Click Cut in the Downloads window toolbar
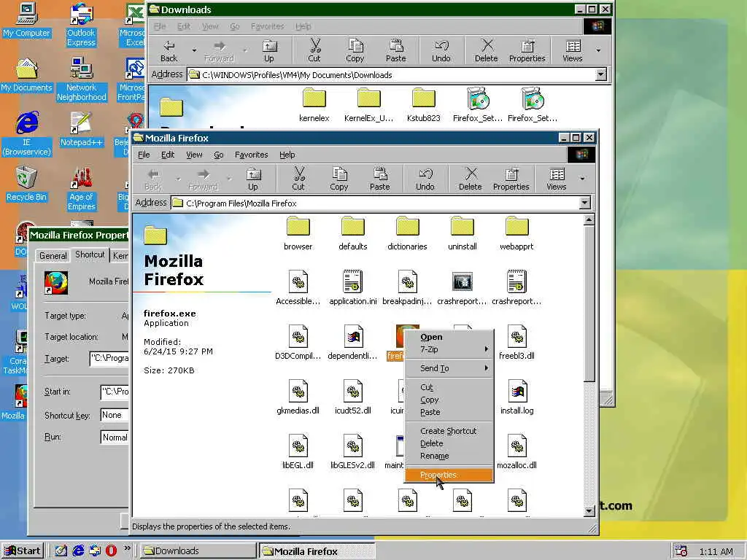747x560 pixels. coord(314,50)
